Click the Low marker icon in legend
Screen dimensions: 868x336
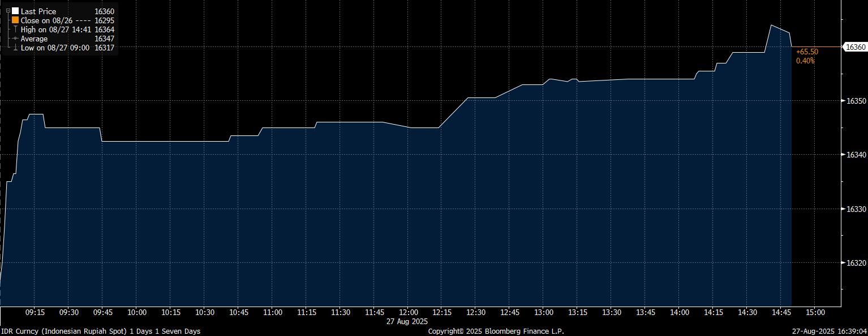(x=15, y=48)
